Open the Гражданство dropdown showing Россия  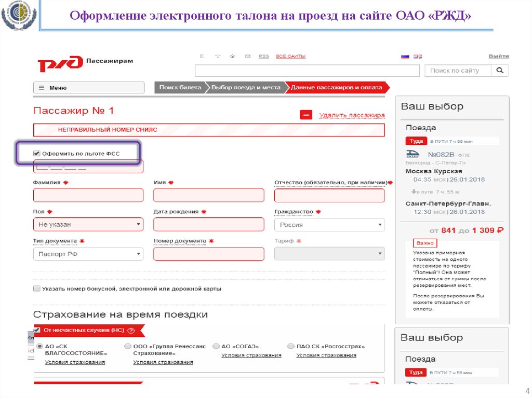point(329,225)
